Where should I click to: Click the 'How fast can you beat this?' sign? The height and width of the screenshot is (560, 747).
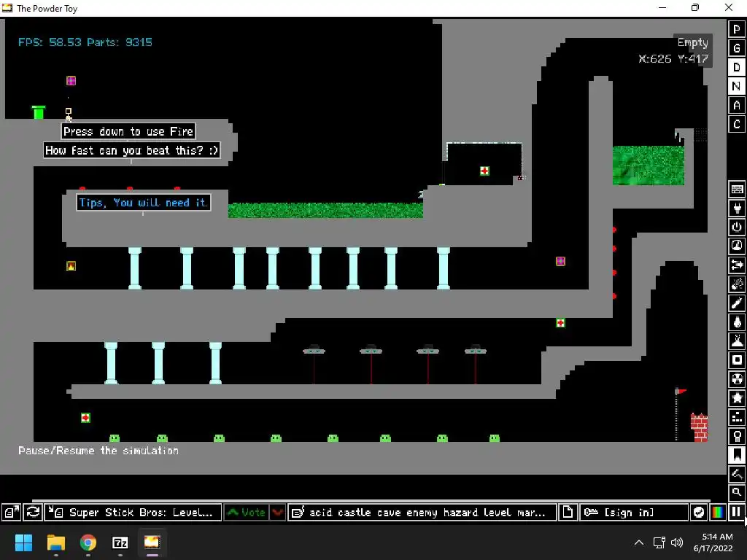pyautogui.click(x=131, y=150)
